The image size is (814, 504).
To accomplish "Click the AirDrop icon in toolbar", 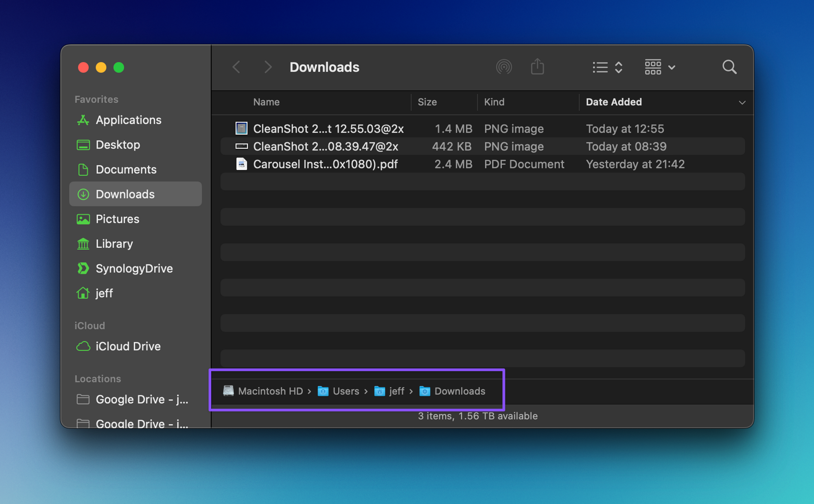I will (503, 67).
